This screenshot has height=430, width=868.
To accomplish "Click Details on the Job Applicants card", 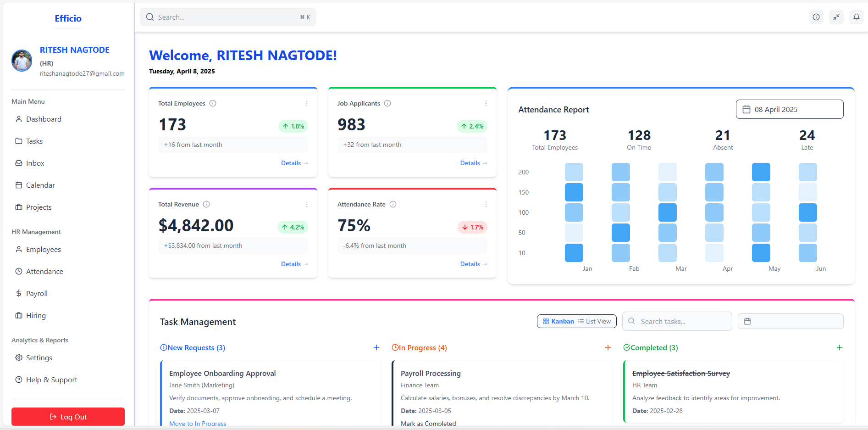I will pos(473,163).
